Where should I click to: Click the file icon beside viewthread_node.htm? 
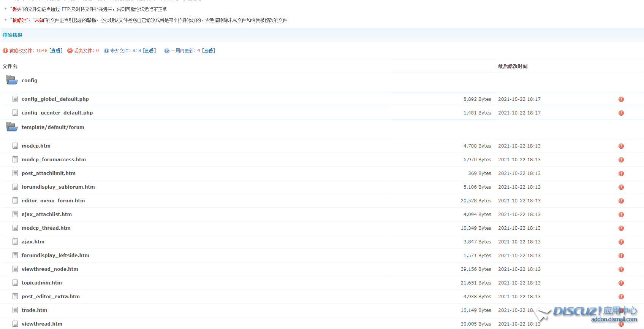coord(15,269)
